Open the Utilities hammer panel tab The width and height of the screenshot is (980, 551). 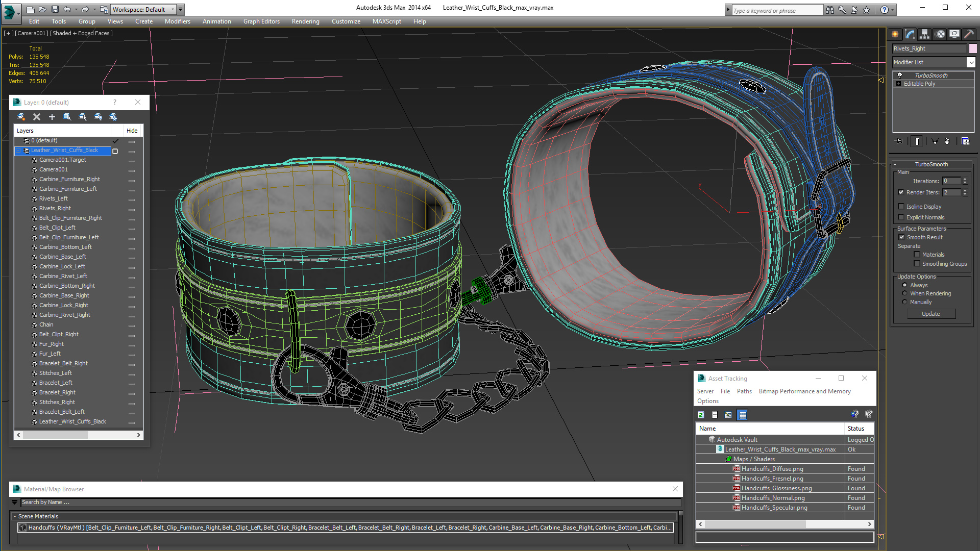click(969, 34)
